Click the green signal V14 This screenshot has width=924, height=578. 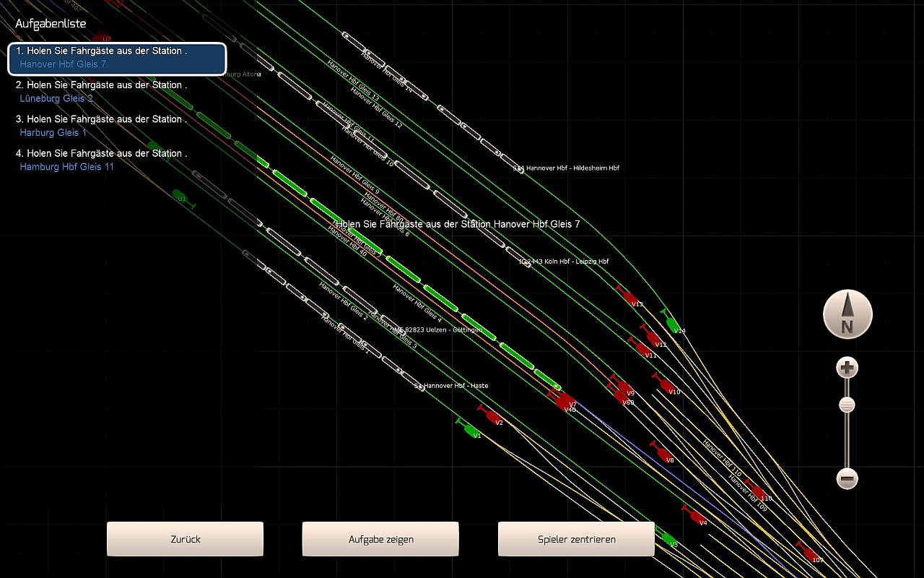click(671, 323)
